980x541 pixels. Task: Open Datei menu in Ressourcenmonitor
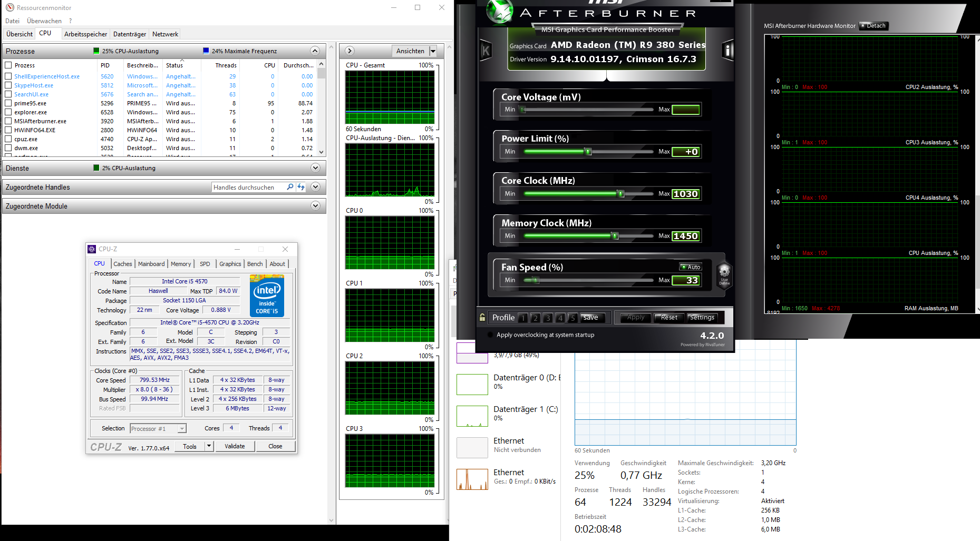tap(12, 21)
